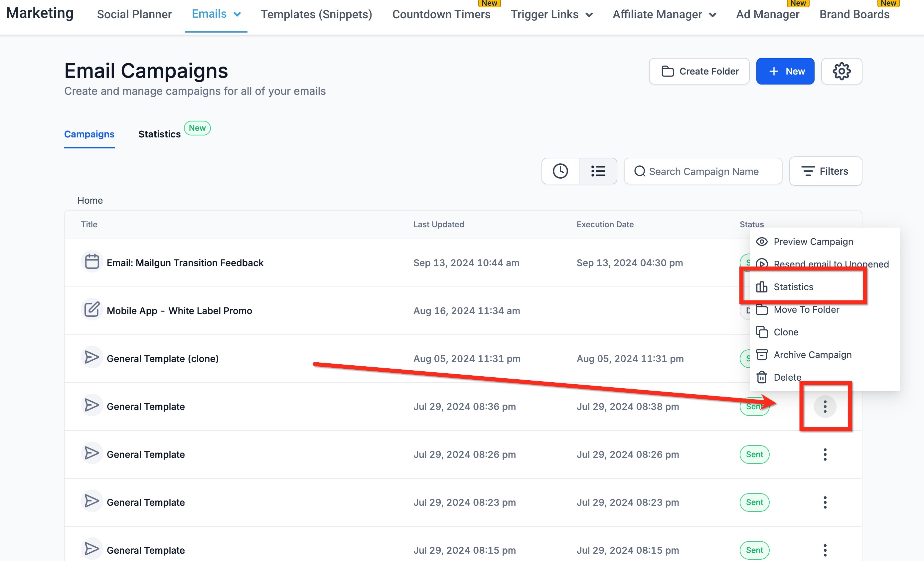Switch to clock schedule view
Viewport: 924px width, 561px height.
(x=560, y=171)
